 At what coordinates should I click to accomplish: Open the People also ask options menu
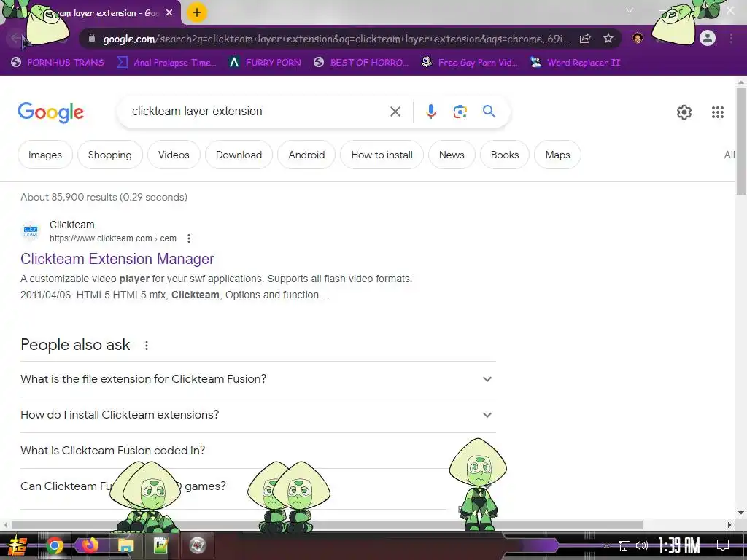point(146,345)
